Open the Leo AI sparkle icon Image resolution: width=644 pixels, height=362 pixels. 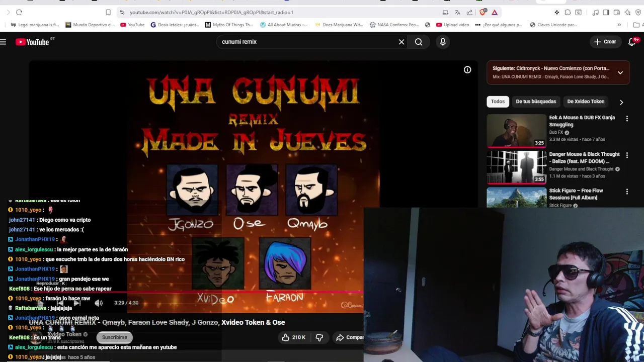(627, 12)
